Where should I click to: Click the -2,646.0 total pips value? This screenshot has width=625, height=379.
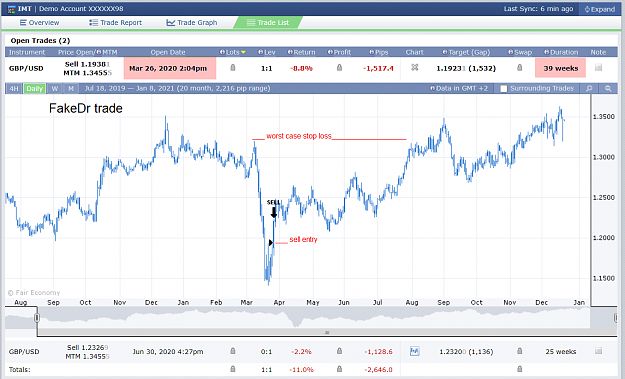(x=378, y=369)
